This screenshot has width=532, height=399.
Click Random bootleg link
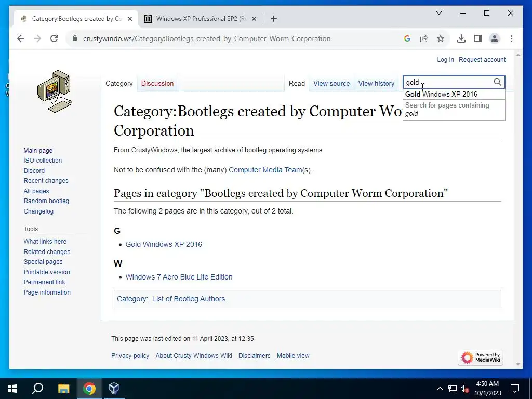click(x=46, y=201)
